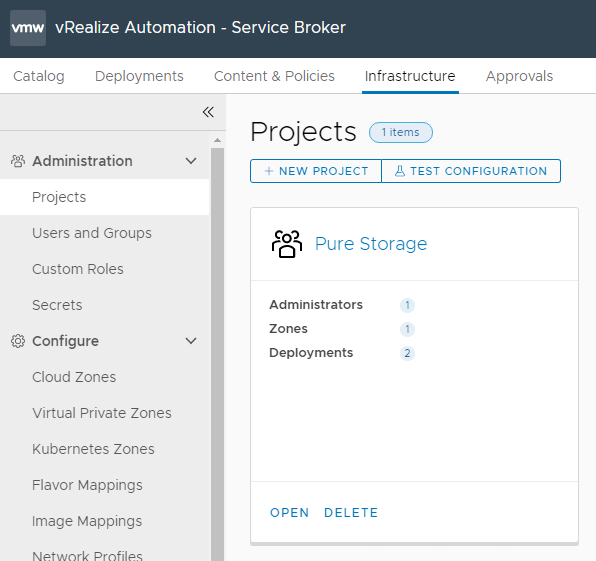Select Users and Groups in sidebar
This screenshot has width=596, height=561.
(x=92, y=233)
